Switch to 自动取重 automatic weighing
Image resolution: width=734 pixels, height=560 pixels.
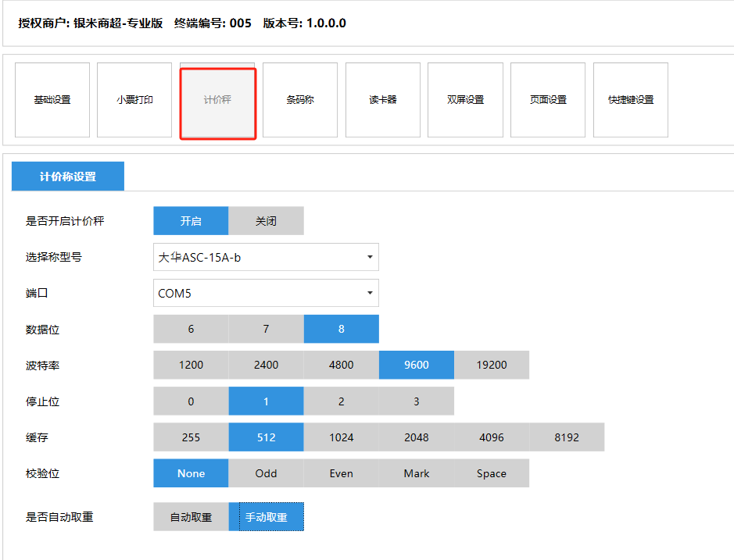pos(191,517)
